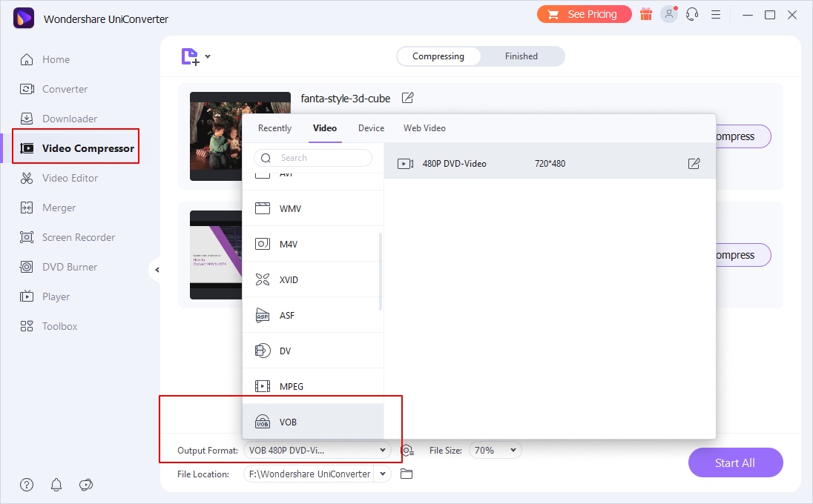Expand the Add Files dropdown arrow
This screenshot has width=813, height=504.
[208, 56]
